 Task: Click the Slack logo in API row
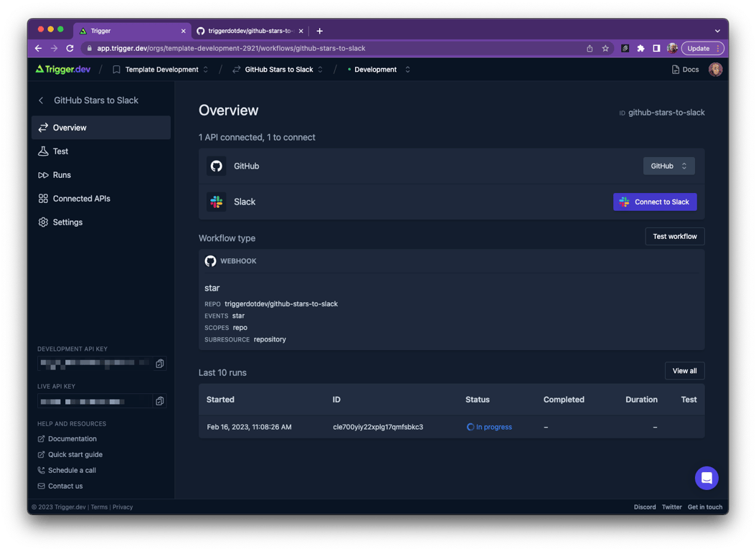217,202
